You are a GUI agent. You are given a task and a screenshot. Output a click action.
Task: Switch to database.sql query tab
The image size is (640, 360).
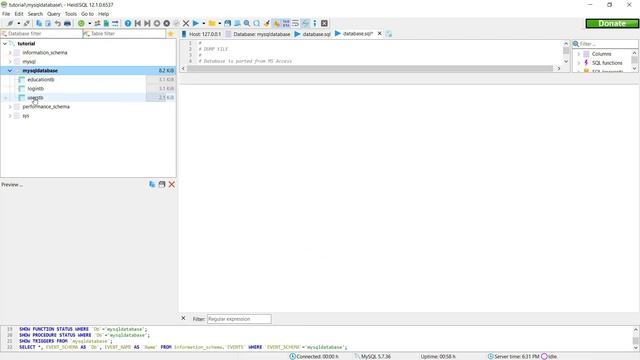click(x=313, y=34)
